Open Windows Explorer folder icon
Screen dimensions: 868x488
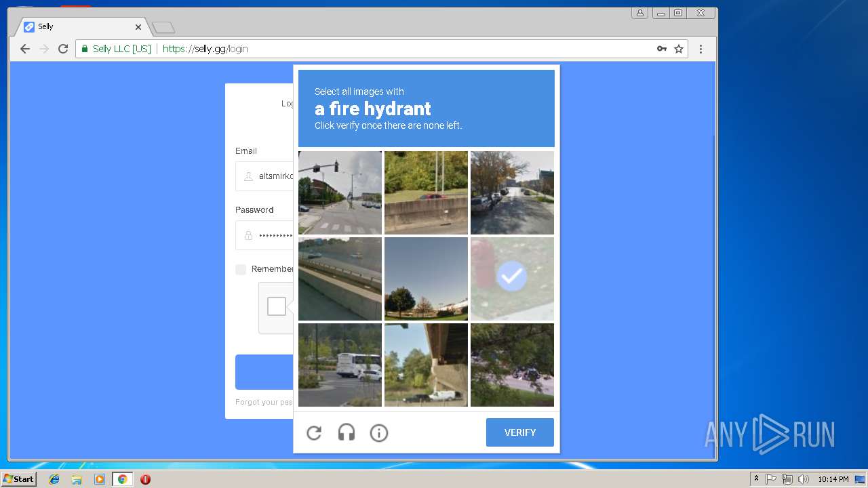coord(77,479)
